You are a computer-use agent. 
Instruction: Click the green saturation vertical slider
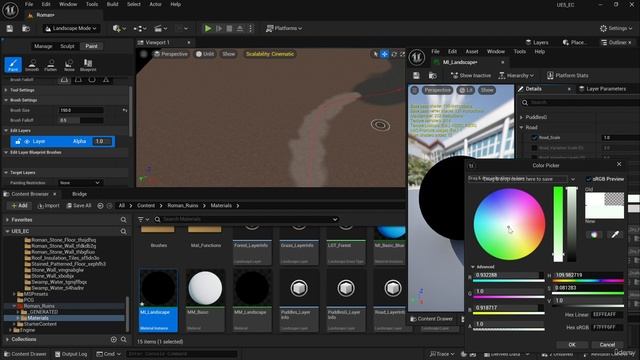click(x=558, y=224)
